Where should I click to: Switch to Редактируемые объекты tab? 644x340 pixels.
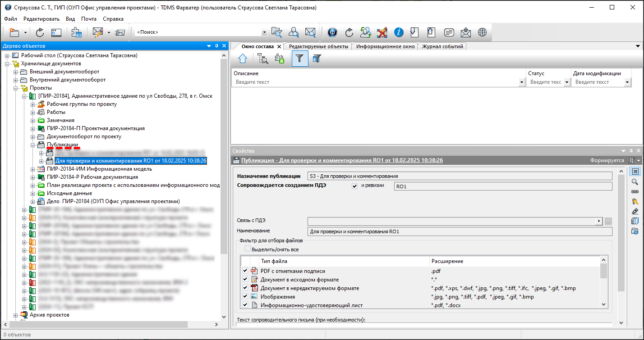(x=318, y=46)
